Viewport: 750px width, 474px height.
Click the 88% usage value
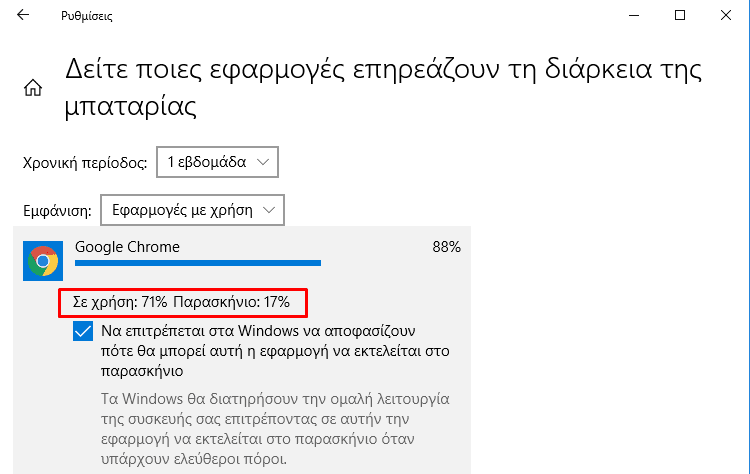(x=446, y=247)
